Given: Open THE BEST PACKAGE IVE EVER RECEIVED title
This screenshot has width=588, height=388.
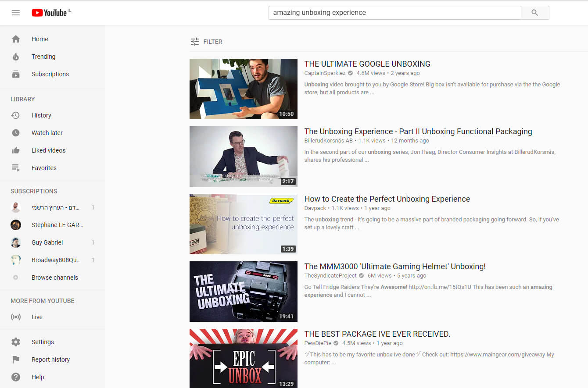Looking at the screenshot, I should coord(377,334).
